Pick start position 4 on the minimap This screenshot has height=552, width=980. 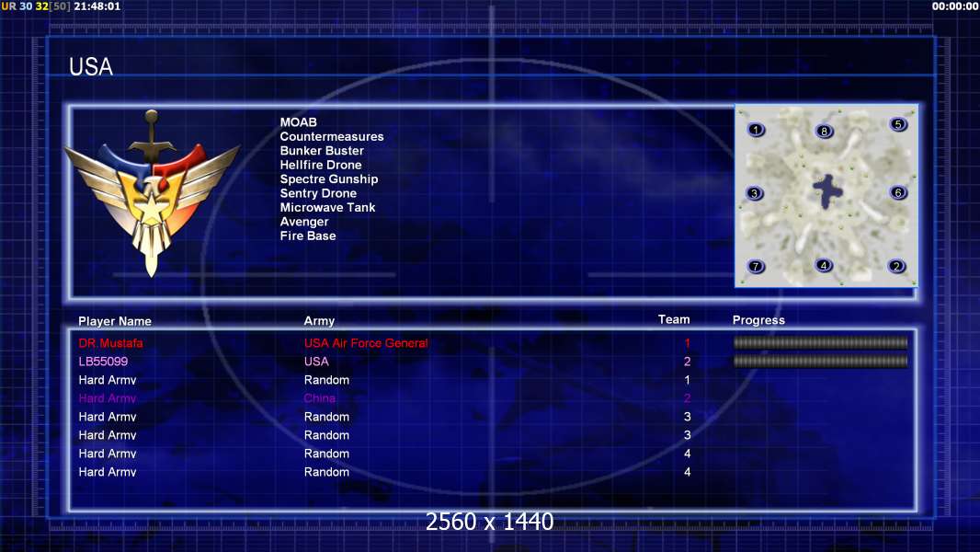824,265
